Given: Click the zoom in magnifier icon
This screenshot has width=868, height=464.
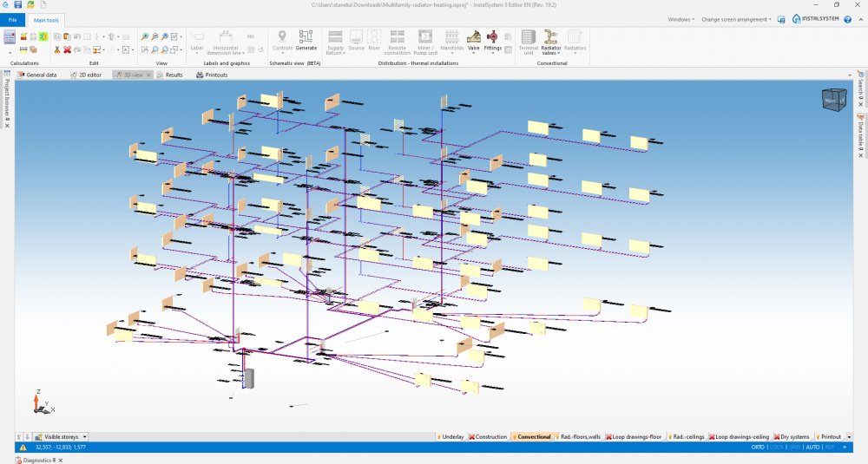Looking at the screenshot, I should click(x=144, y=36).
